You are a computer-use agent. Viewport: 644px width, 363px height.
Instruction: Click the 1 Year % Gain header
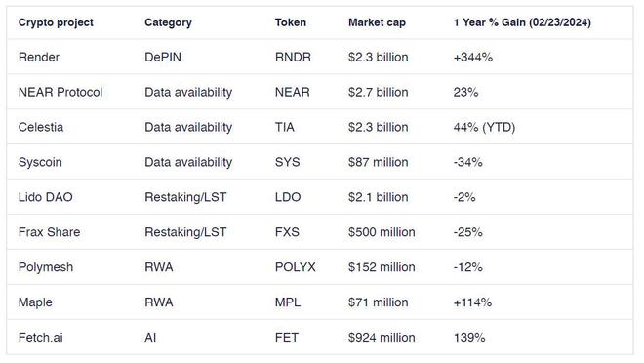coord(522,22)
